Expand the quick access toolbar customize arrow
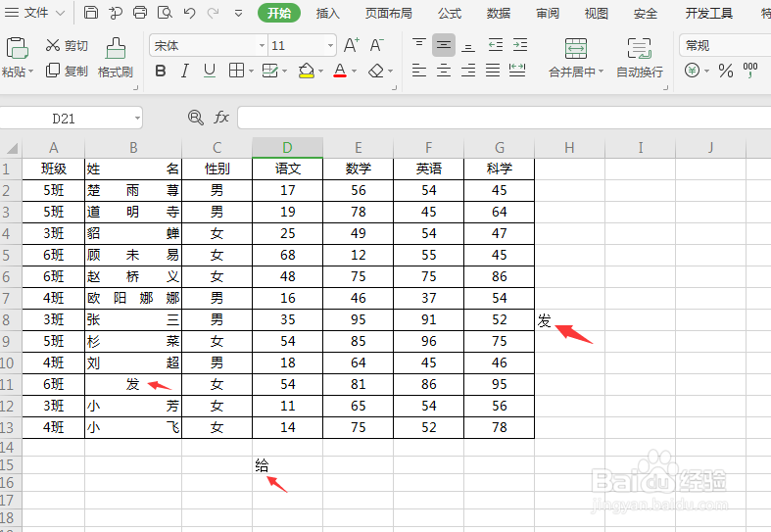Screen dimensions: 771x532 click(x=238, y=14)
